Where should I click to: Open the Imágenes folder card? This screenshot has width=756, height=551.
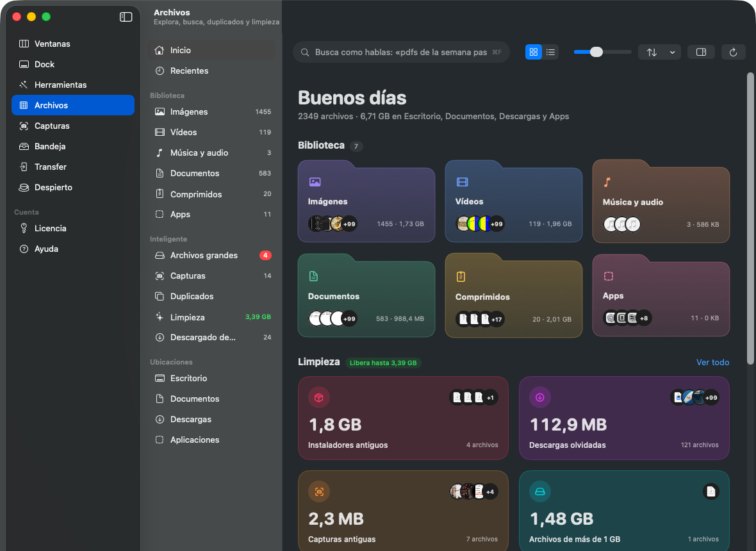tap(366, 202)
